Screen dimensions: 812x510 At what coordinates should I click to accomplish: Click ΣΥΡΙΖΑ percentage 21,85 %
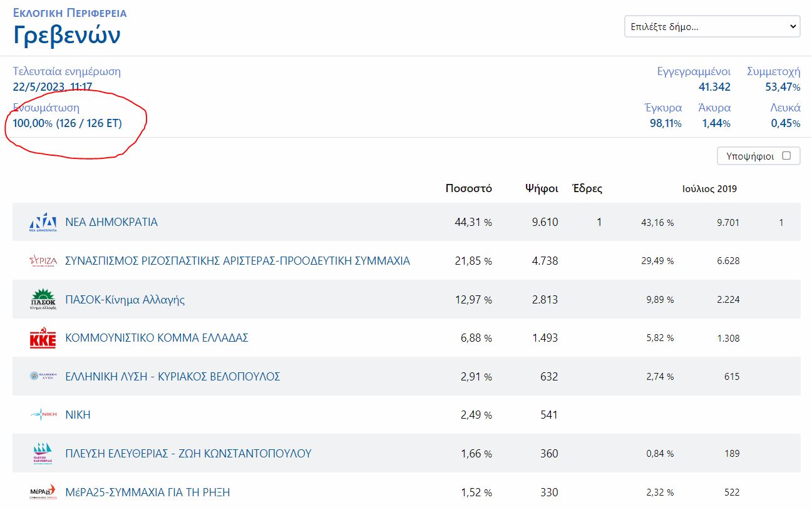473,261
